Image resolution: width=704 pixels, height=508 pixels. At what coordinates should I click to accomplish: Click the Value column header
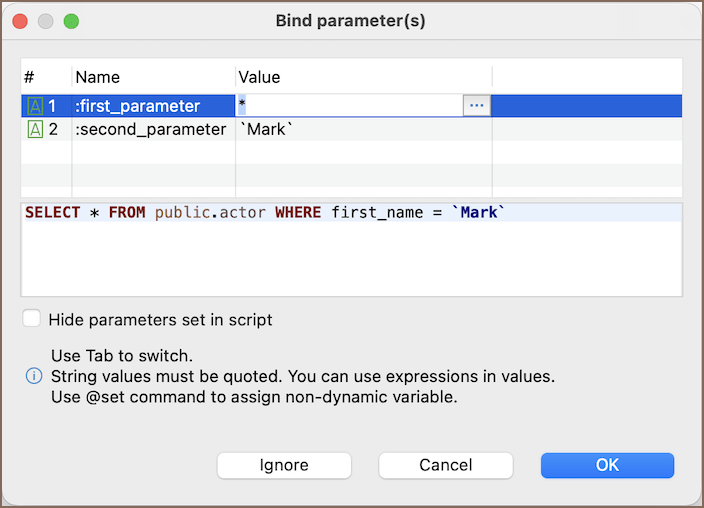259,77
